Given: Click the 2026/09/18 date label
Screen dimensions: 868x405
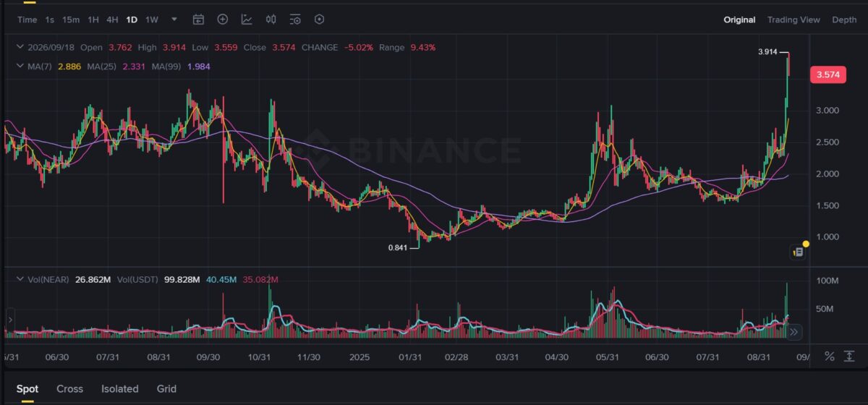Looking at the screenshot, I should coord(51,47).
